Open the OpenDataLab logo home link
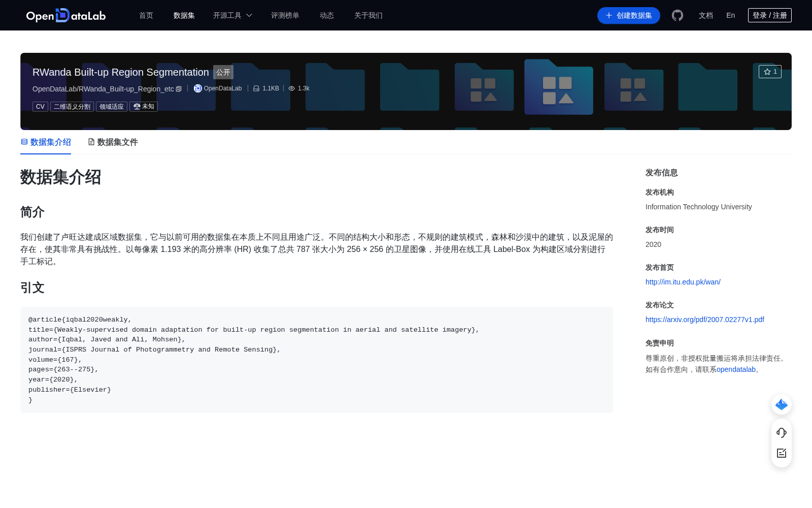This screenshot has width=812, height=508. pyautogui.click(x=66, y=15)
